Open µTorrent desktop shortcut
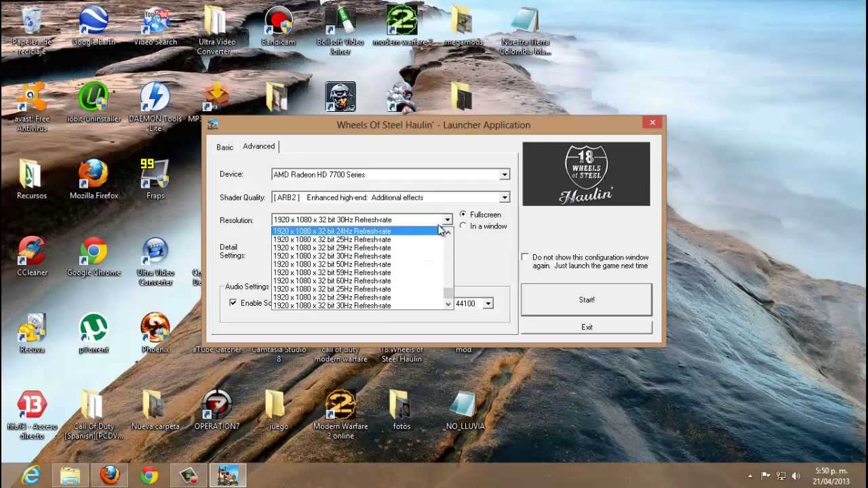This screenshot has height=488, width=868. (x=94, y=334)
